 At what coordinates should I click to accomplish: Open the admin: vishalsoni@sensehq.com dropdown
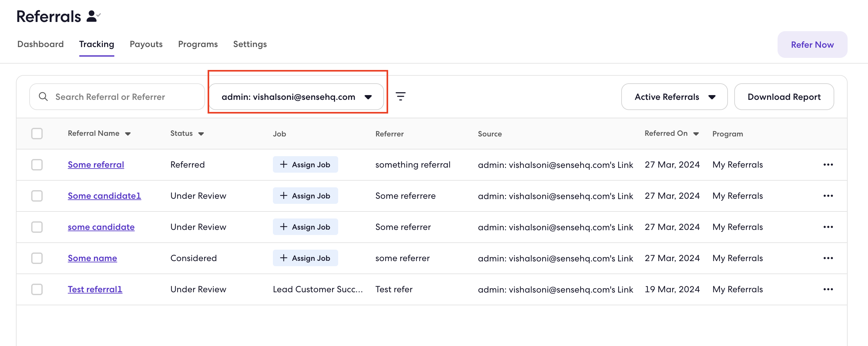(296, 97)
